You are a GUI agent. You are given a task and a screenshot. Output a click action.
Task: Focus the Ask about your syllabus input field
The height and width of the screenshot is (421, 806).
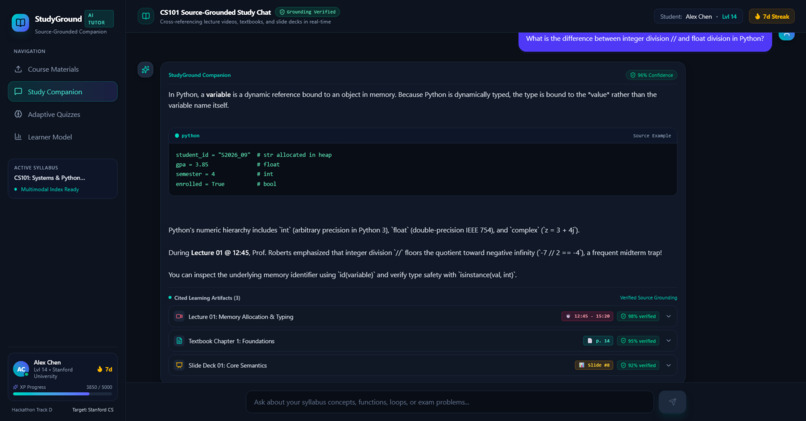point(450,402)
